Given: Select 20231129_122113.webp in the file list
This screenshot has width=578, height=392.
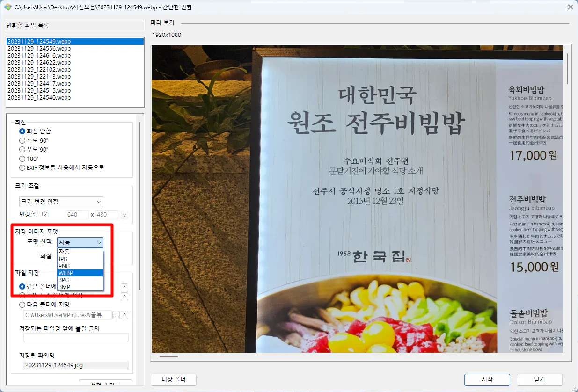Looking at the screenshot, I should (75, 77).
